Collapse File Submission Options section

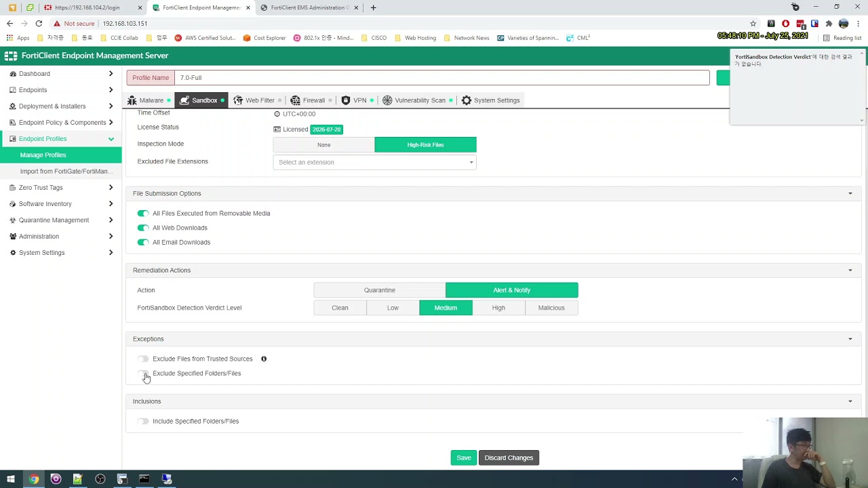tap(850, 194)
